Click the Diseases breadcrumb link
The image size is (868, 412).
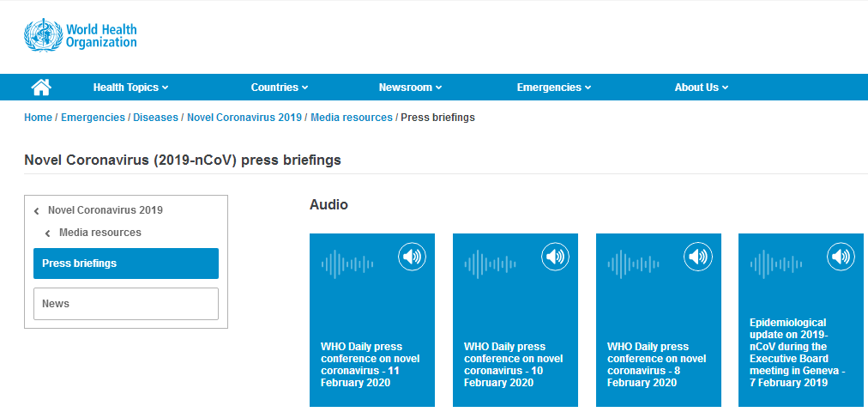155,118
